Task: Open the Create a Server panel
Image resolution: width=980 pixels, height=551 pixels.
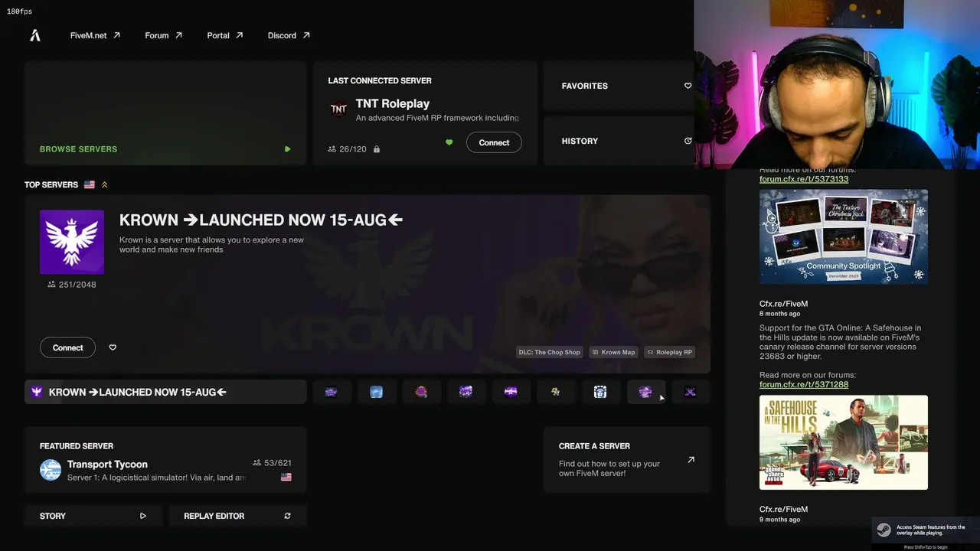Action: pos(627,460)
